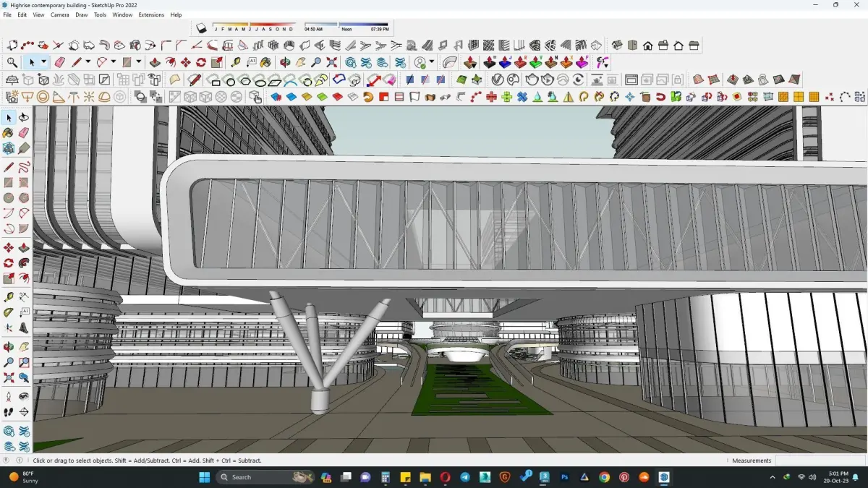The height and width of the screenshot is (488, 868).
Task: Open Google Chrome from the taskbar
Action: coord(605,477)
